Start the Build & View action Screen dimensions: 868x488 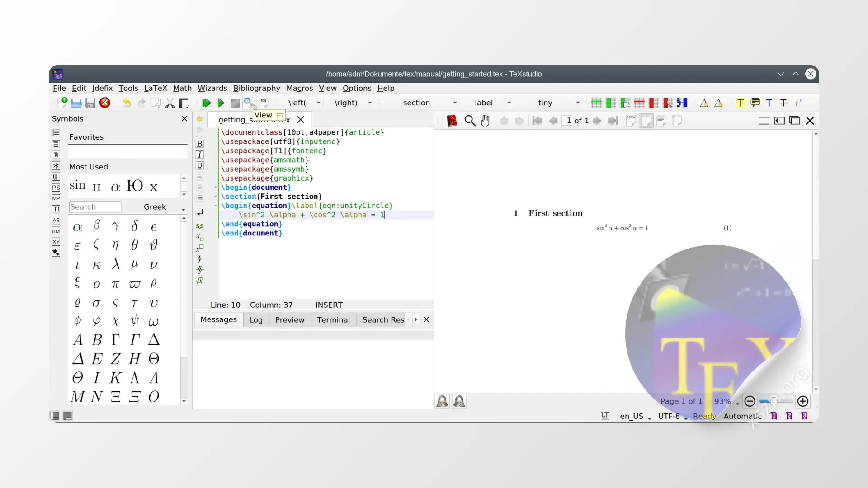click(x=206, y=103)
